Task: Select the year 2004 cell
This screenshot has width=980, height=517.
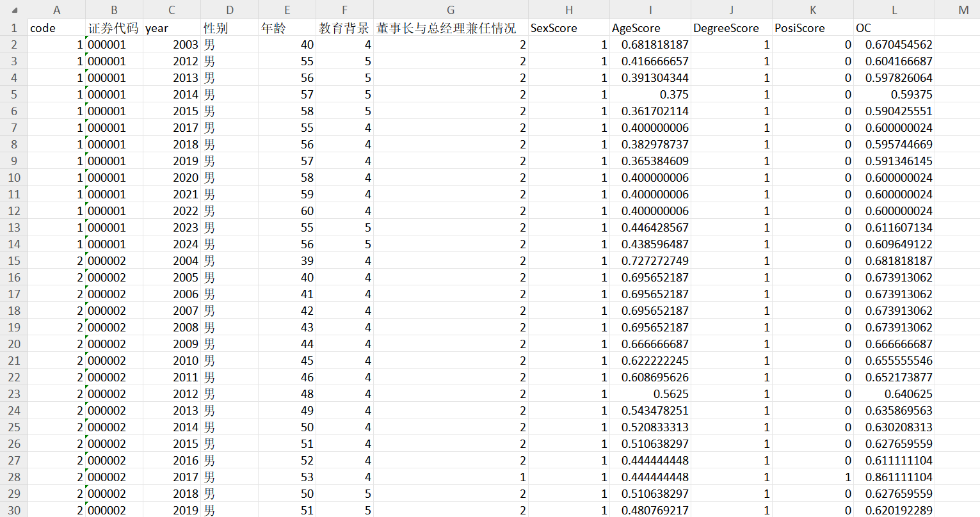Action: click(x=172, y=261)
